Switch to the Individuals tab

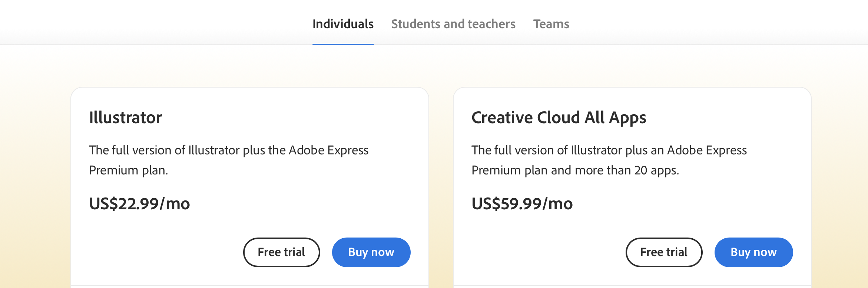click(343, 24)
